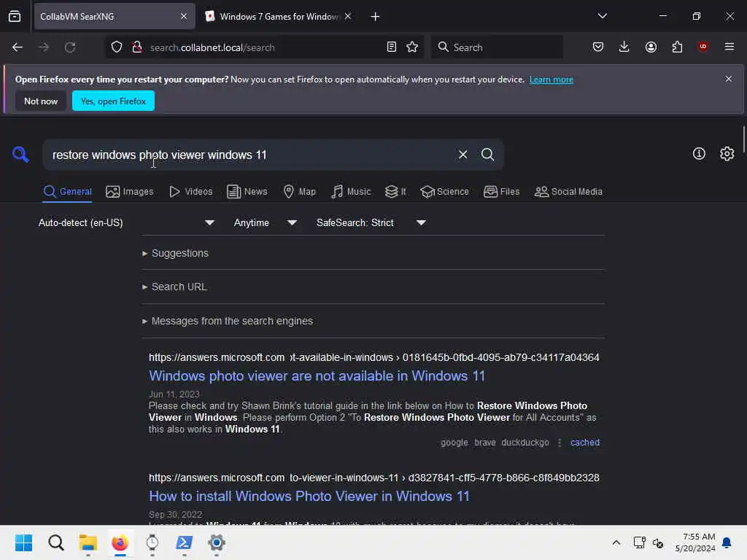Switch to Images search category
This screenshot has height=560, width=747.
point(130,192)
